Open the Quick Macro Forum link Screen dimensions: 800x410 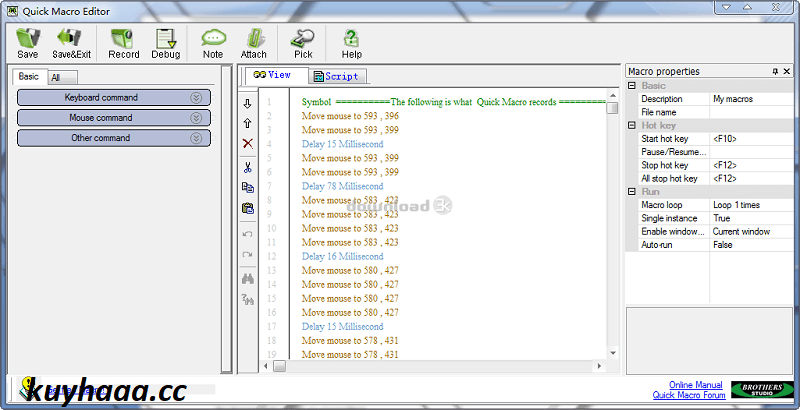689,395
